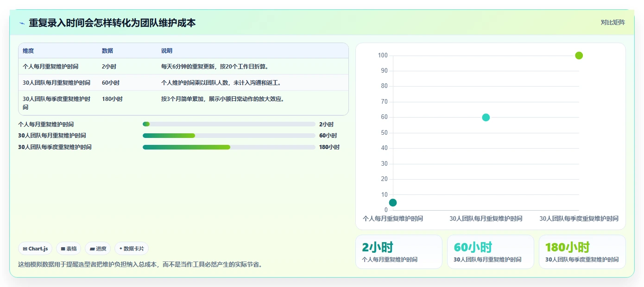The width and height of the screenshot is (644, 287).
Task: Click the dark teal chart point near 0
Action: (393, 202)
